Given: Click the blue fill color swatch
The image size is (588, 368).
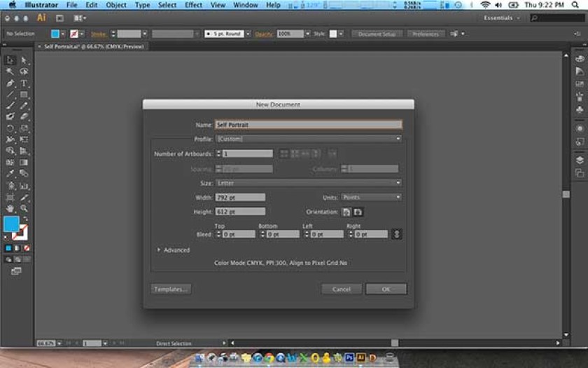Looking at the screenshot, I should tap(11, 224).
